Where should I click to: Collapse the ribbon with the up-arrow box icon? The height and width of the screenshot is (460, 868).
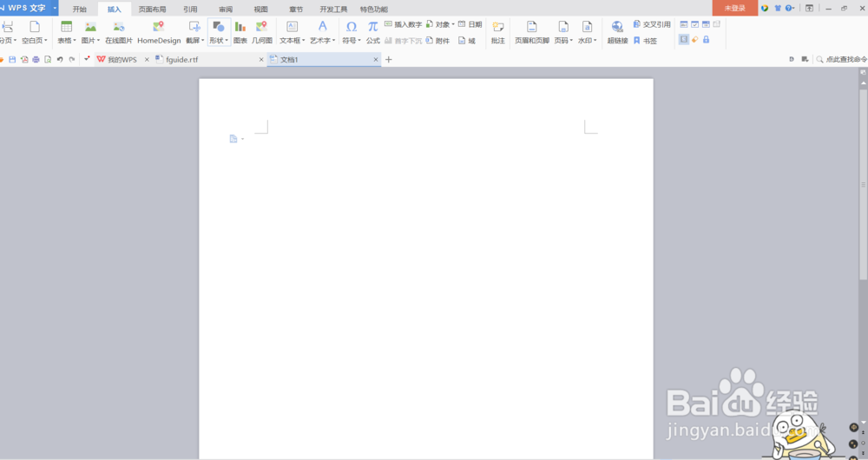809,8
